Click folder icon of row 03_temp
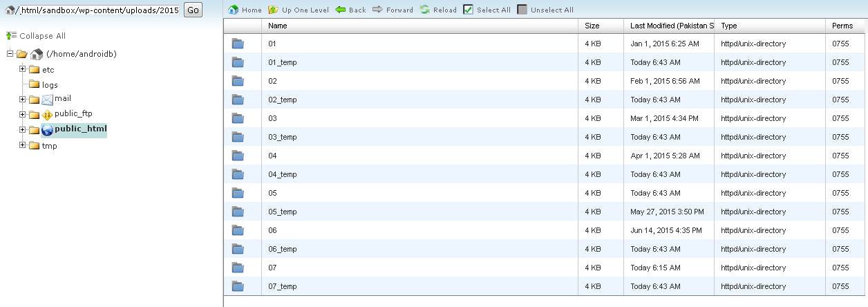This screenshot has height=307, width=868. click(x=238, y=137)
